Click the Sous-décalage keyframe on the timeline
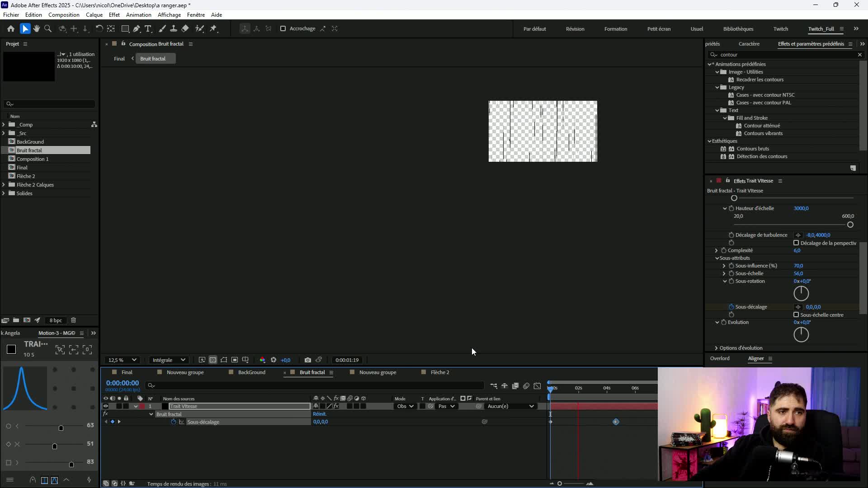 [x=616, y=422]
